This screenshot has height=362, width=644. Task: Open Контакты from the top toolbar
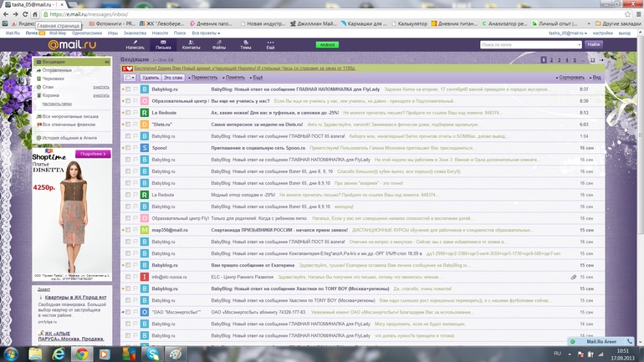point(191,43)
